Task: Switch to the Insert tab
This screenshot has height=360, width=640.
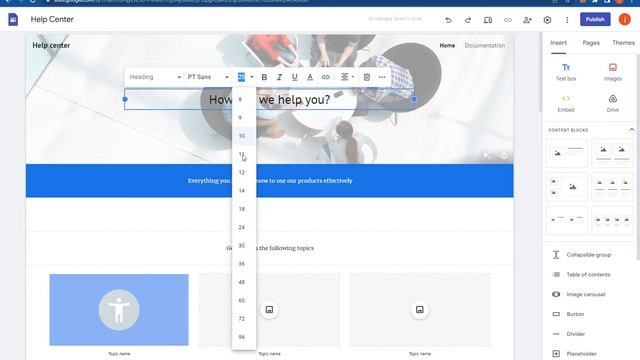Action: (558, 43)
